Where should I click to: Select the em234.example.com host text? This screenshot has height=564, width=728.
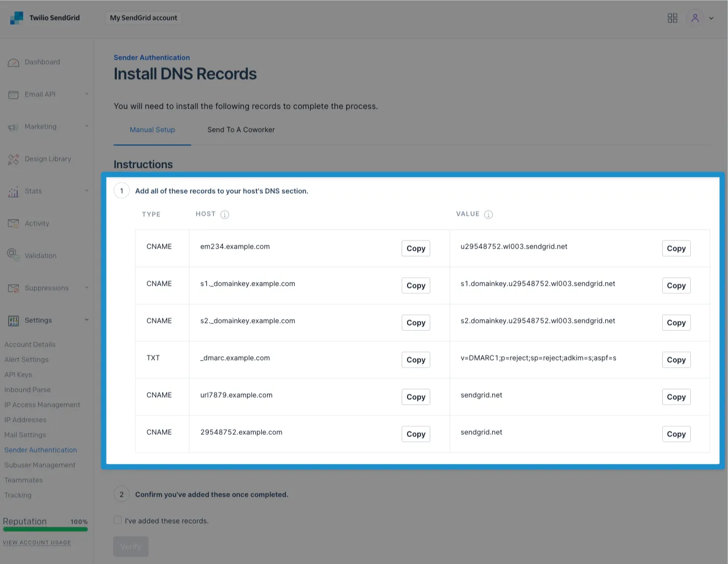[x=235, y=246]
